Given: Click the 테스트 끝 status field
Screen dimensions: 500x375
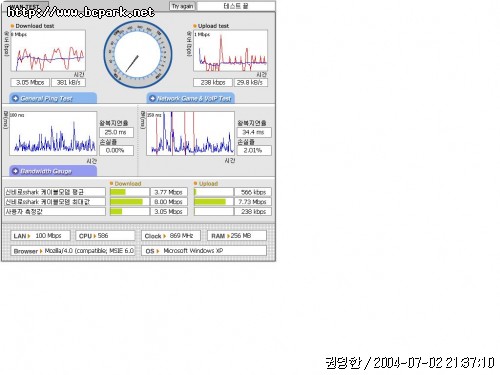Looking at the screenshot, I should click(236, 6).
